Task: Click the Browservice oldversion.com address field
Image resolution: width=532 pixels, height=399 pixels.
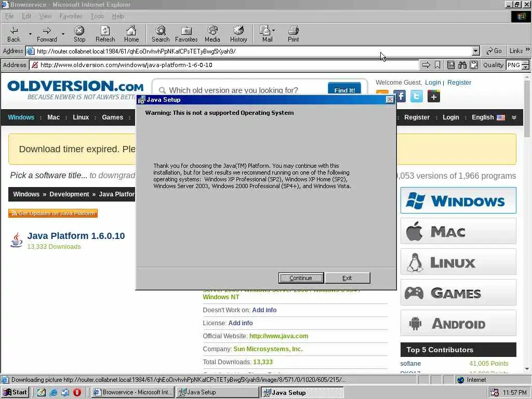Action: tap(224, 65)
